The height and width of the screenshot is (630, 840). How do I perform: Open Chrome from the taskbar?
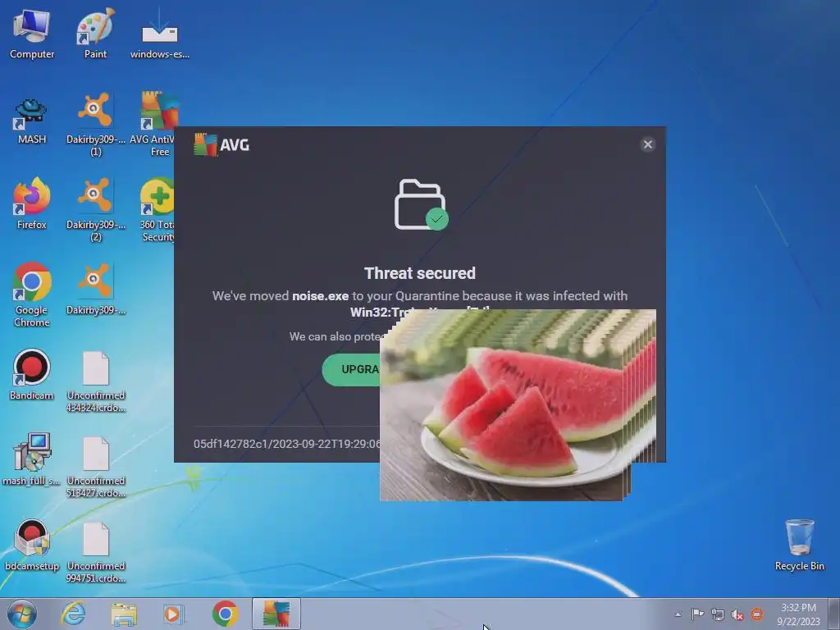(225, 614)
